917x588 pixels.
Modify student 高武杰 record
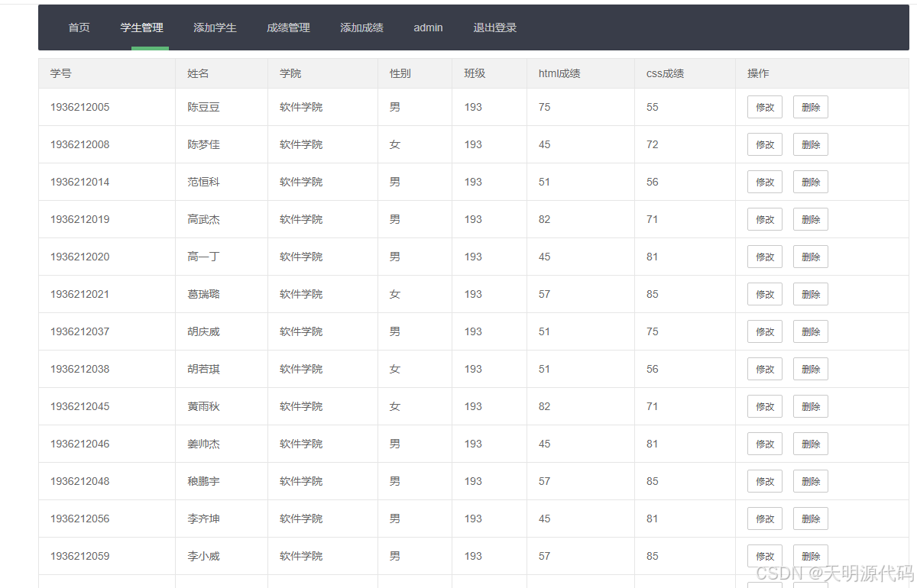(x=765, y=219)
